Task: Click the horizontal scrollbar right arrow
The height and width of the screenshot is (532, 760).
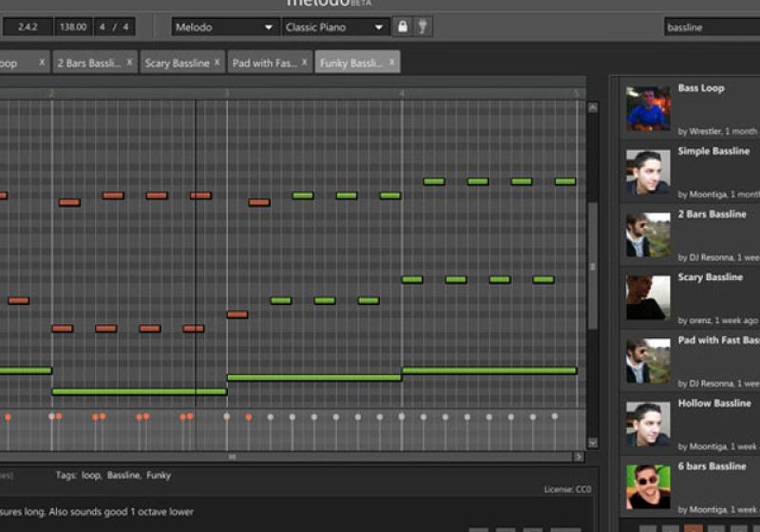Action: pyautogui.click(x=580, y=457)
